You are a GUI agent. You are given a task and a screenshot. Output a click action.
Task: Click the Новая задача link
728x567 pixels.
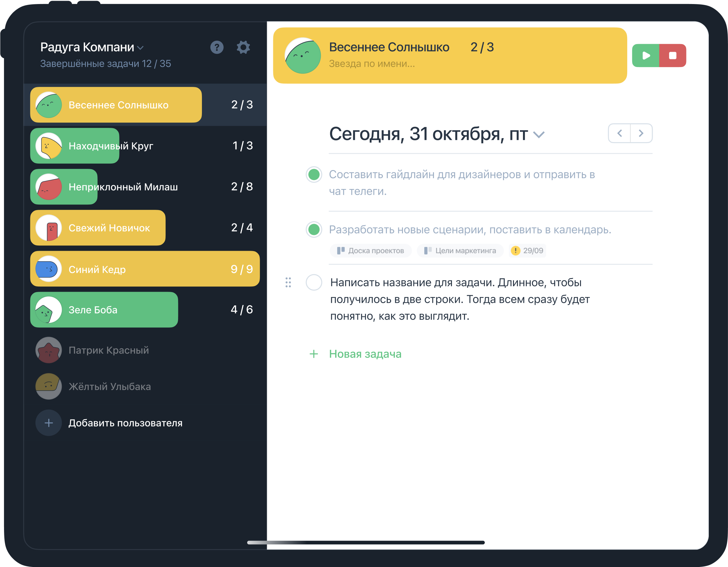[365, 354]
